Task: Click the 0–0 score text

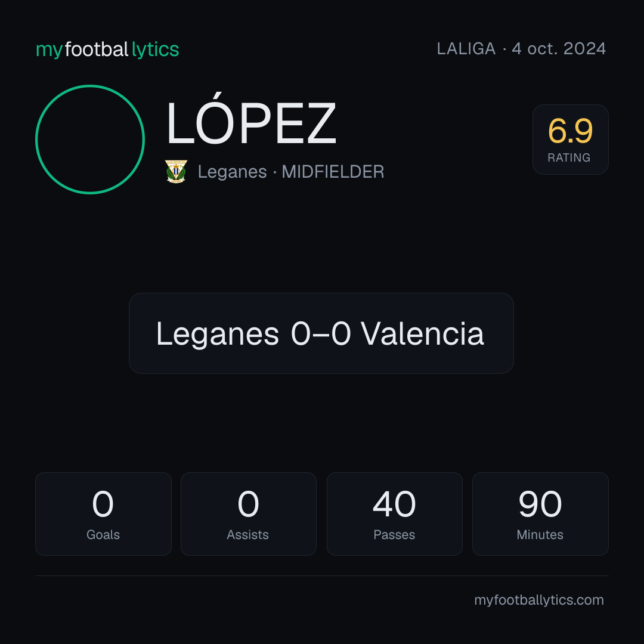Action: coord(321,333)
